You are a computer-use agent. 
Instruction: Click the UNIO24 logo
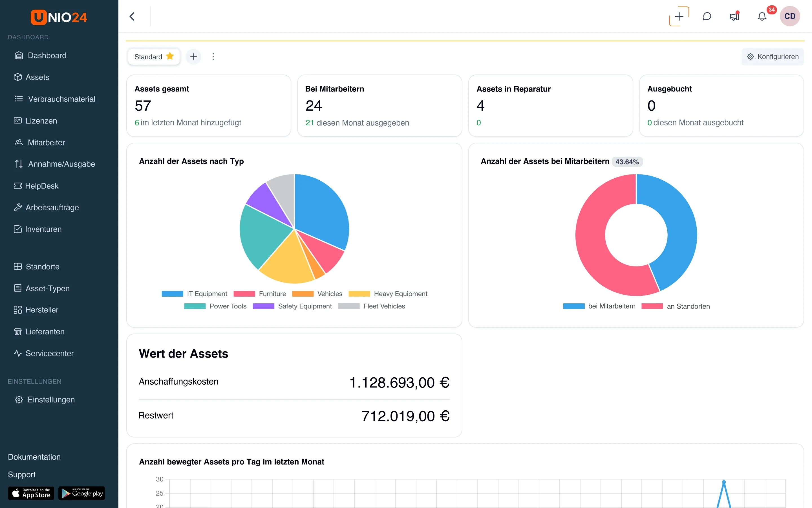point(59,17)
